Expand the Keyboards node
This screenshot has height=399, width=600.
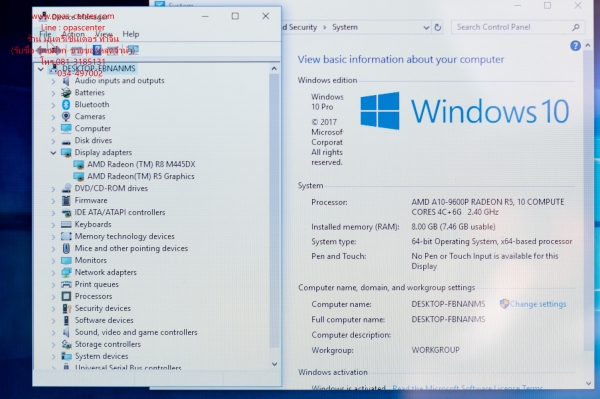coord(53,225)
